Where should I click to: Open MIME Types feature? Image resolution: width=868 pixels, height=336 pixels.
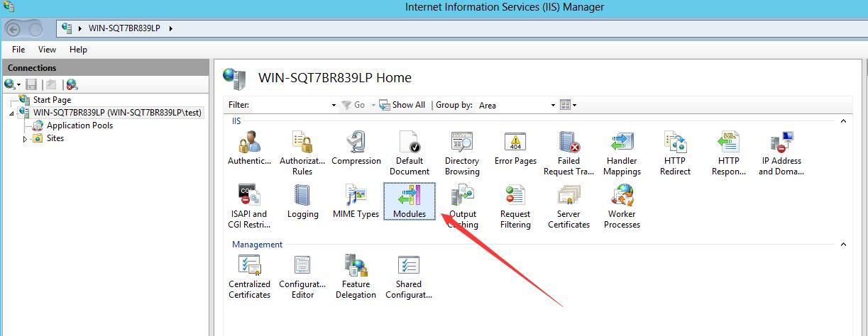pyautogui.click(x=356, y=201)
